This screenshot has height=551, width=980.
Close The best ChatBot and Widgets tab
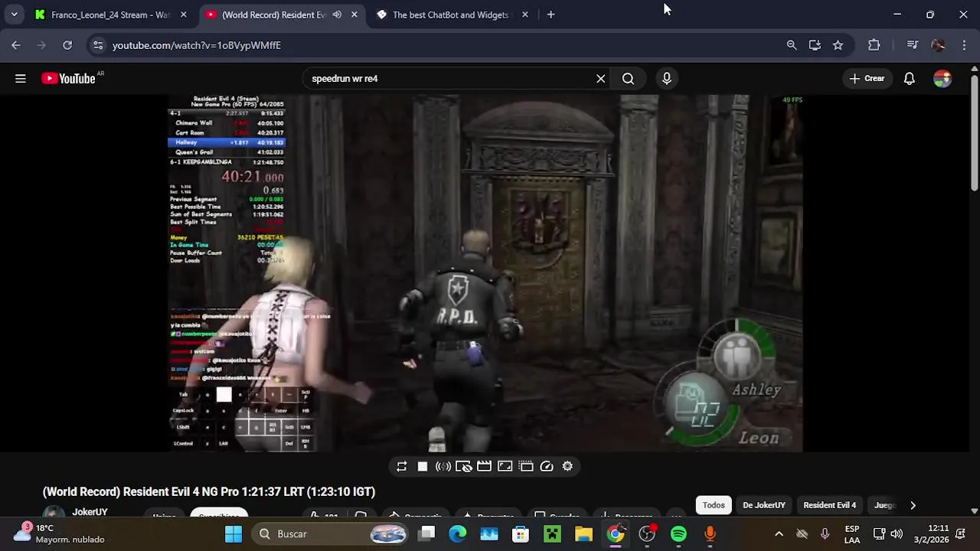coord(524,15)
